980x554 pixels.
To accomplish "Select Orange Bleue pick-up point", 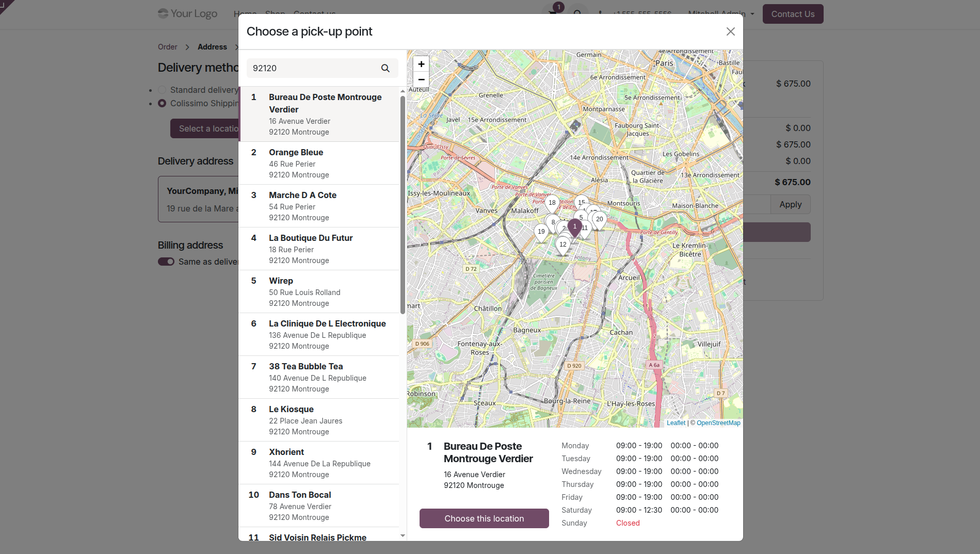I will pyautogui.click(x=319, y=163).
